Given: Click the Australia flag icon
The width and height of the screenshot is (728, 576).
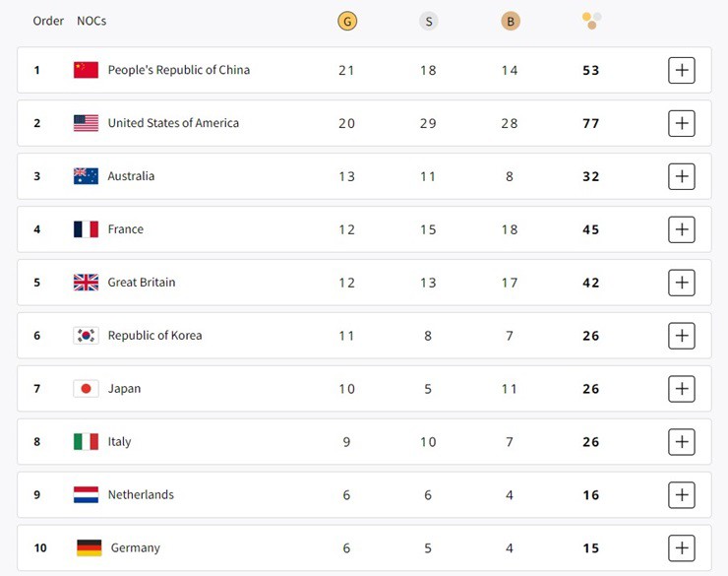Looking at the screenshot, I should 86,176.
